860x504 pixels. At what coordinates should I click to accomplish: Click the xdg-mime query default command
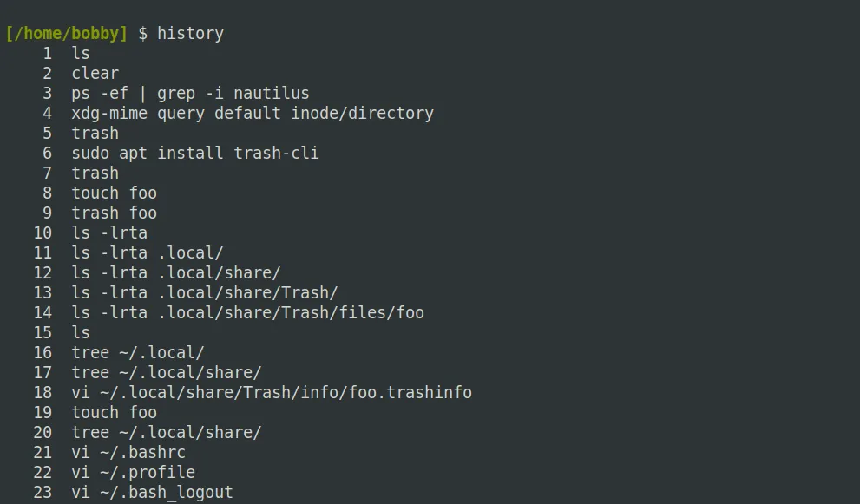pos(252,114)
